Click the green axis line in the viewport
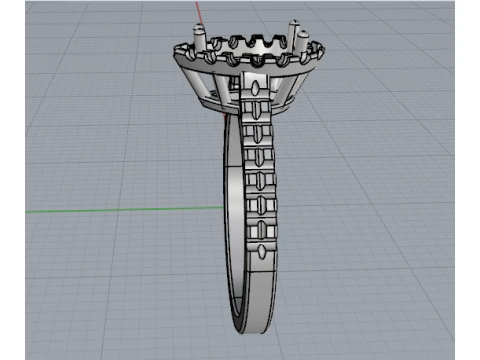The image size is (480, 360). (x=125, y=210)
